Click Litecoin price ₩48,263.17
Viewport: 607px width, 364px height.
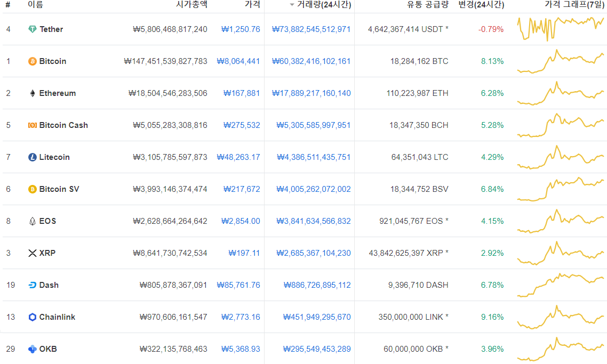click(x=238, y=157)
